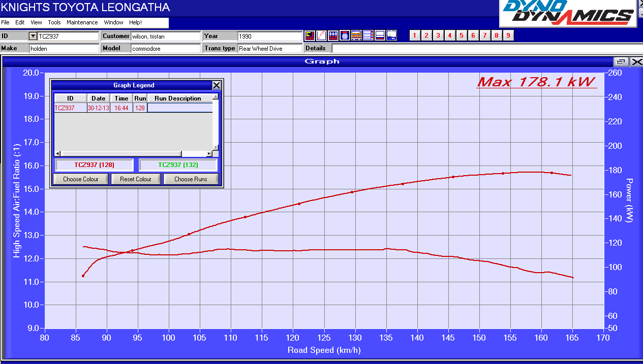The width and height of the screenshot is (643, 364).
Task: Close the Graph window
Action: pos(636,62)
